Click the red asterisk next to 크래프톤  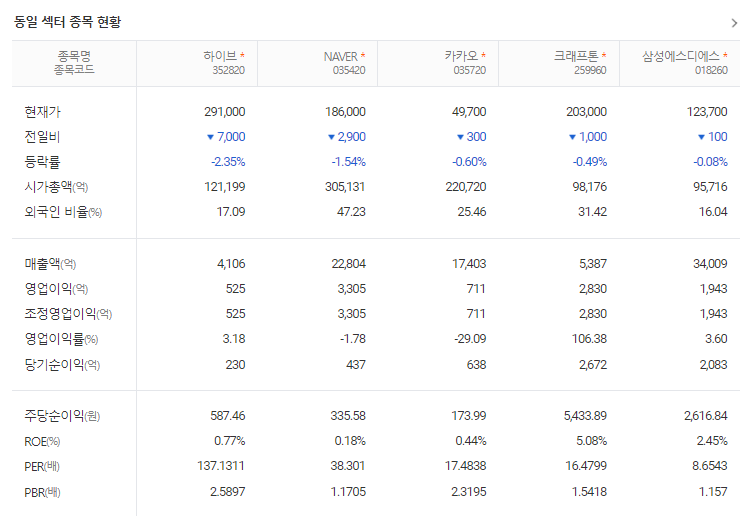604,55
